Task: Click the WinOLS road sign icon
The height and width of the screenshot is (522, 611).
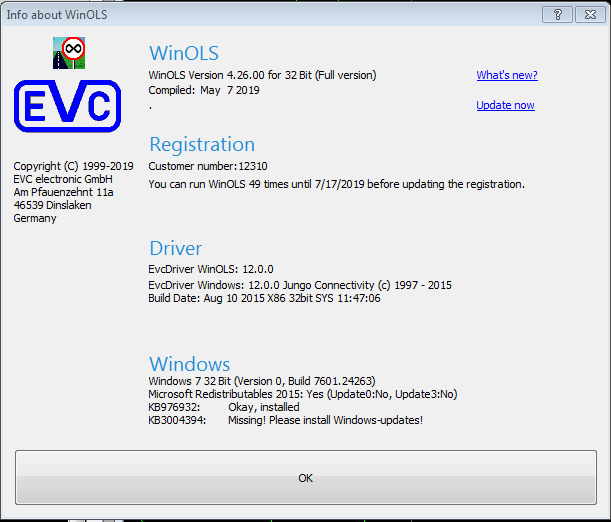Action: 69,53
